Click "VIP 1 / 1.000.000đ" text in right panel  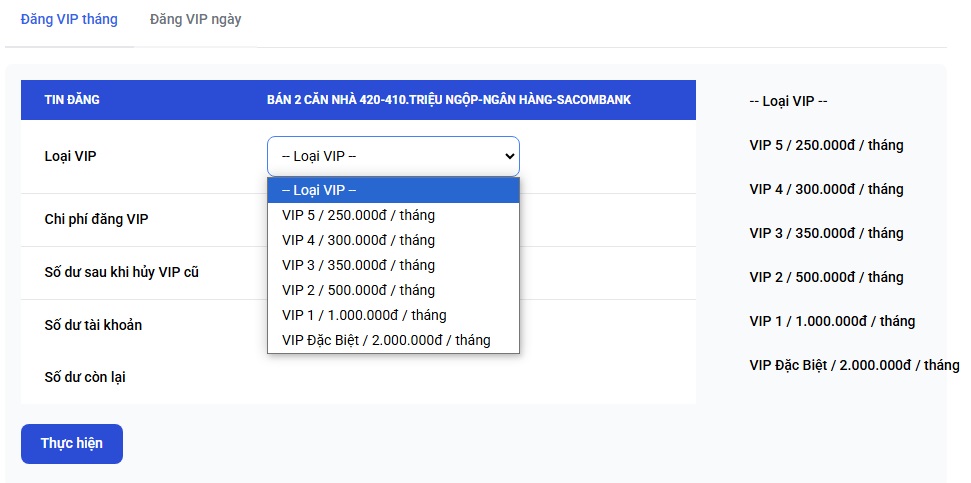tap(832, 321)
